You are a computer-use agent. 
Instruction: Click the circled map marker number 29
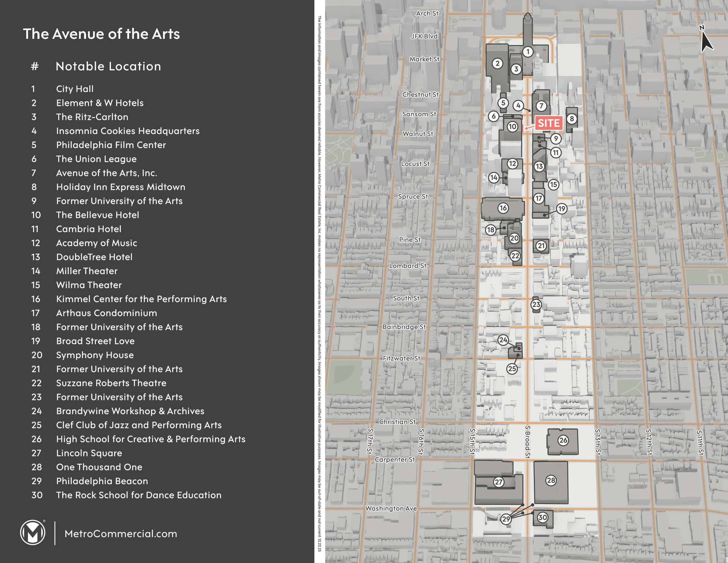pos(506,519)
